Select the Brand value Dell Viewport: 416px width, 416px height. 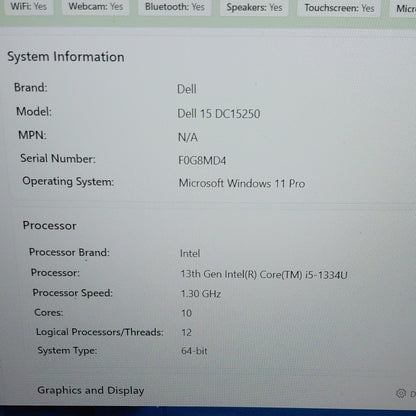point(187,89)
